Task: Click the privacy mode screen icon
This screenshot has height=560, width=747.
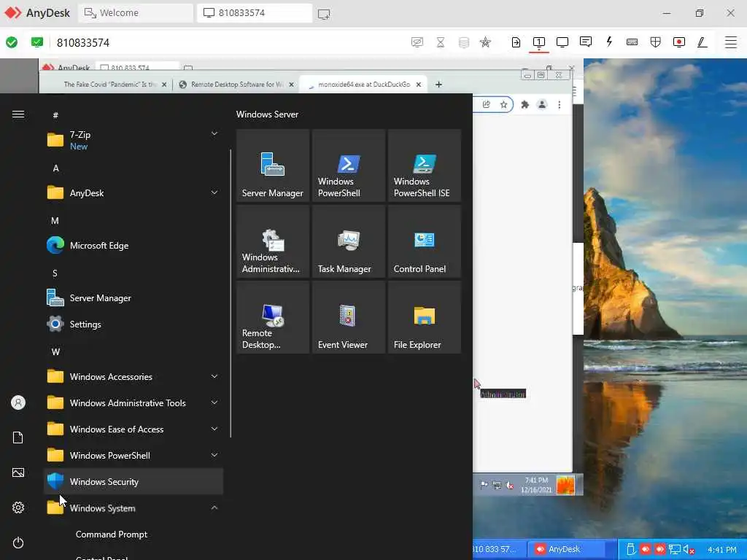Action: coord(417,42)
